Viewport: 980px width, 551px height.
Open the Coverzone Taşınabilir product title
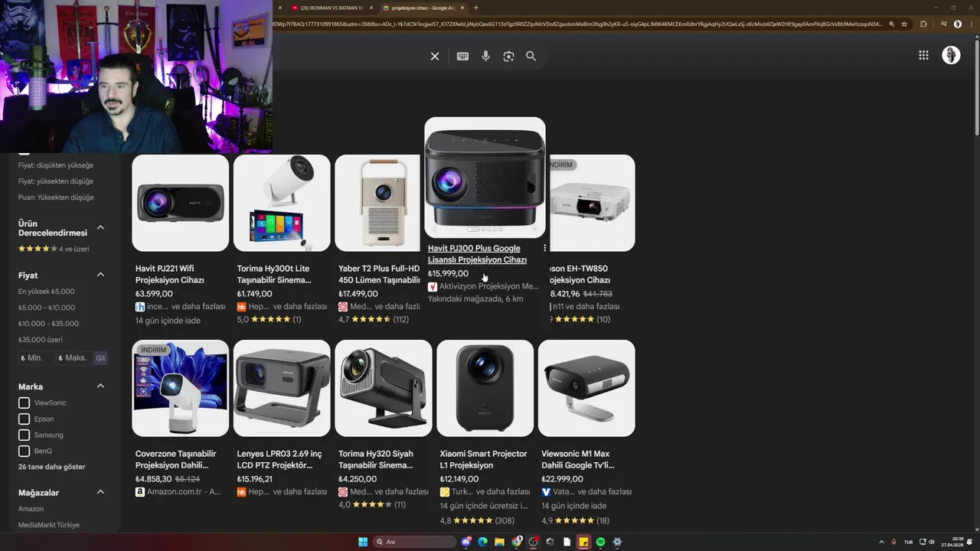tap(176, 459)
